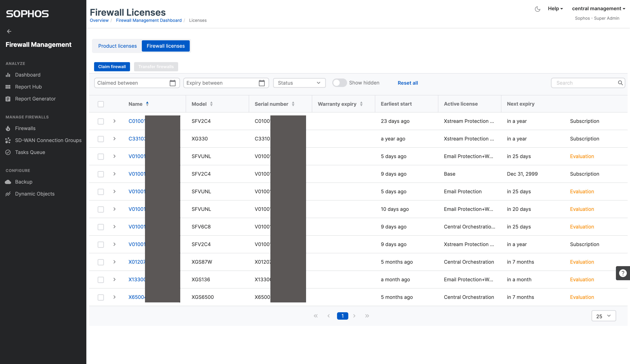Check the select-all header checkbox
Screen dimensions: 630x364
[x=101, y=104]
